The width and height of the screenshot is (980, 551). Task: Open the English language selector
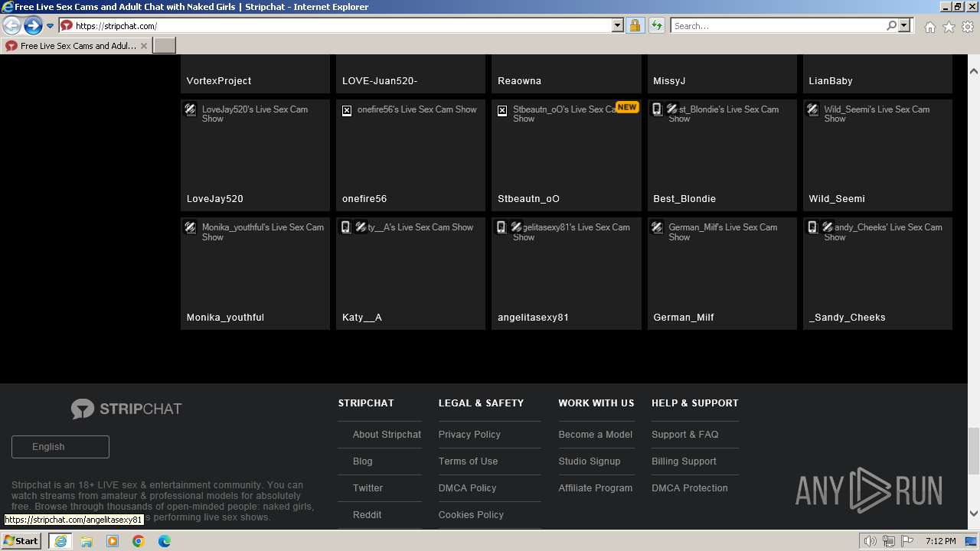pos(60,447)
